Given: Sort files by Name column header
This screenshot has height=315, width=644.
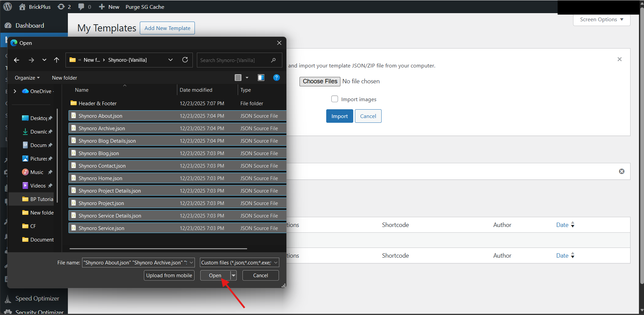Looking at the screenshot, I should point(122,90).
